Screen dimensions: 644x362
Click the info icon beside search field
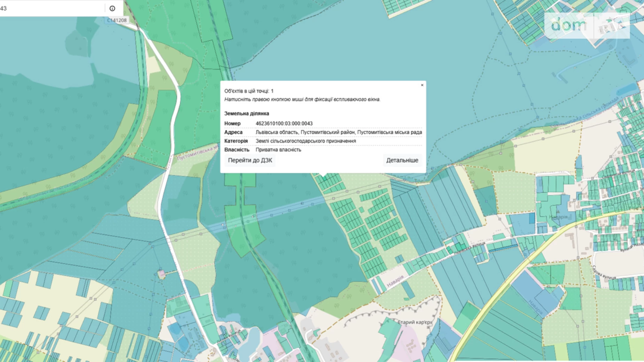click(x=112, y=8)
